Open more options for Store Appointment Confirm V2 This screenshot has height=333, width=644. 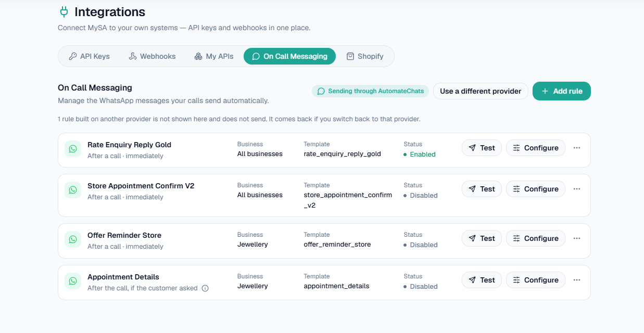(577, 189)
